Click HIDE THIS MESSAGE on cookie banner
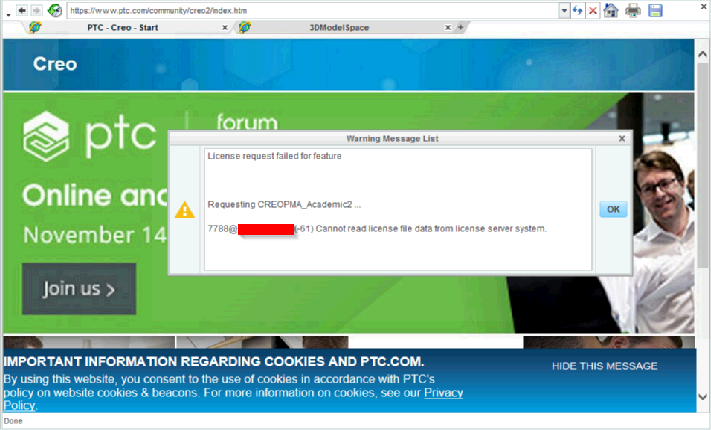711x430 pixels. pos(604,366)
